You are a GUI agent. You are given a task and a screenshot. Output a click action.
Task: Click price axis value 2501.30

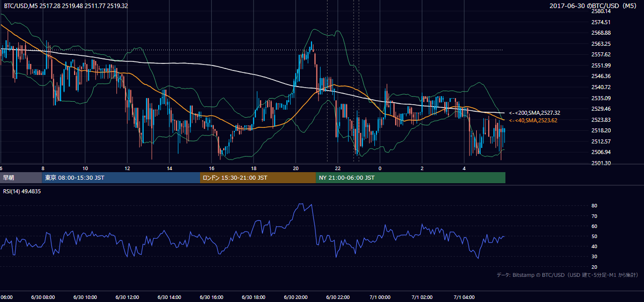(601, 163)
